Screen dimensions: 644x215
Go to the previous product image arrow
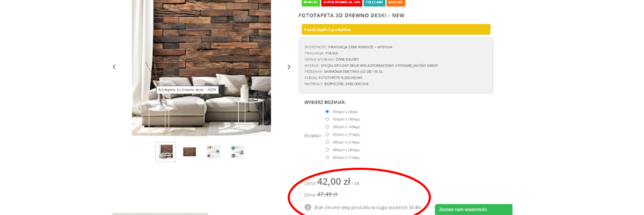click(x=114, y=67)
